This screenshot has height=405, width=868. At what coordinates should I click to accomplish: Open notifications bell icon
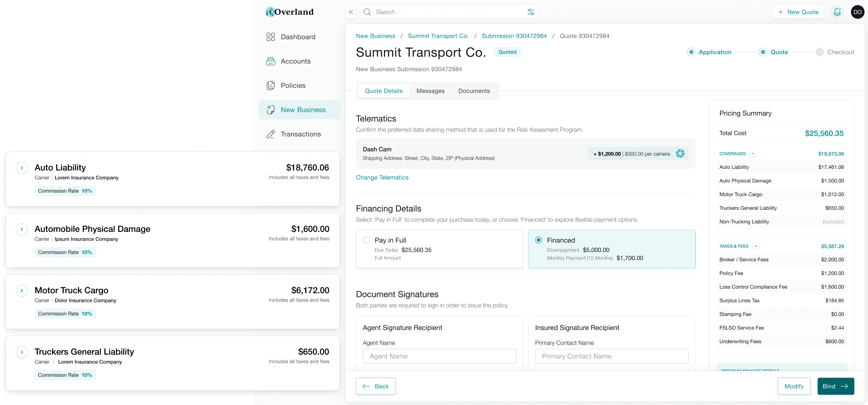click(x=837, y=12)
